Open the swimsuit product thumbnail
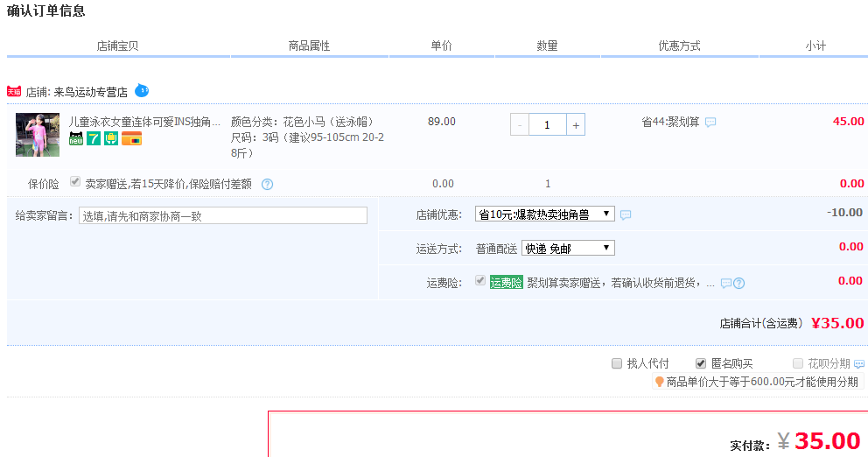Image resolution: width=868 pixels, height=457 pixels. tap(38, 135)
